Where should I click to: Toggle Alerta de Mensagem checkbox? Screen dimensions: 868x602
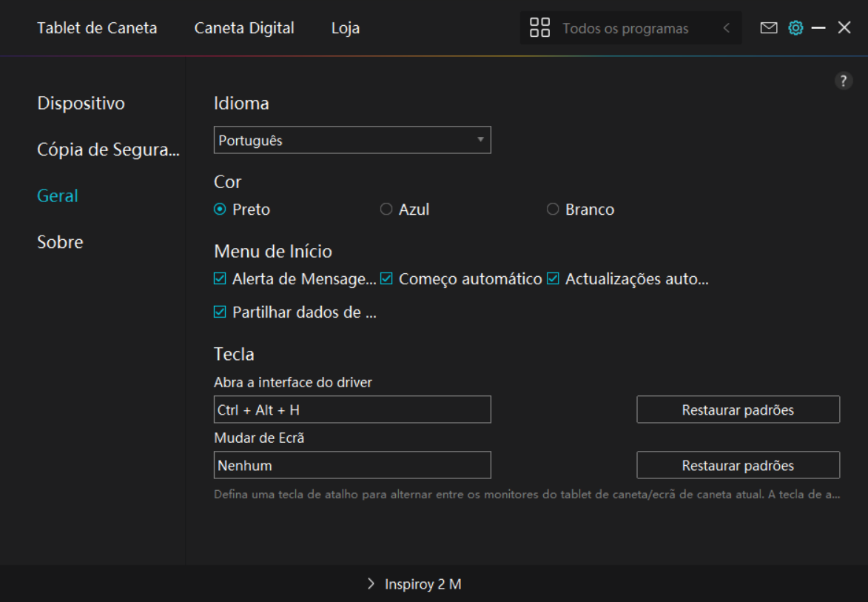220,279
